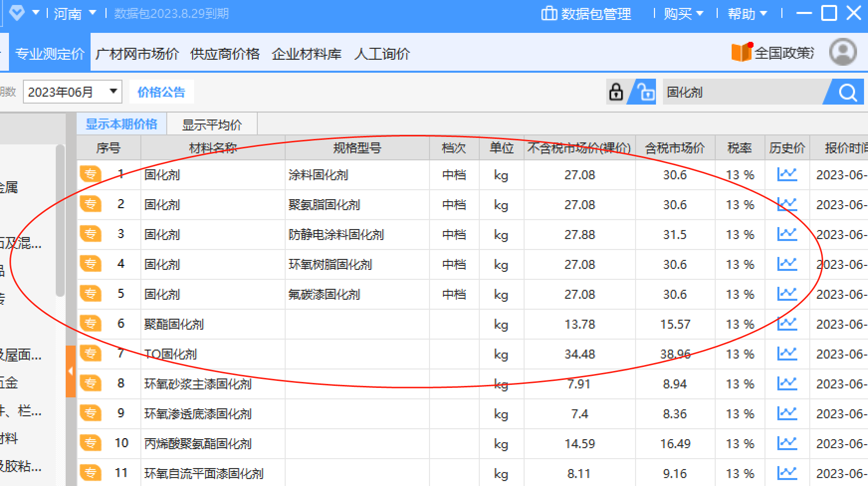The image size is (868, 486).
Task: Show price history chart for 氟碳漆固化剂
Action: click(787, 294)
